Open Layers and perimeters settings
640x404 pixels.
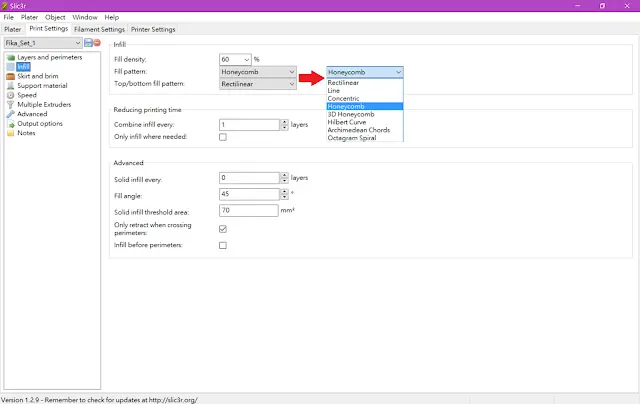(49, 58)
